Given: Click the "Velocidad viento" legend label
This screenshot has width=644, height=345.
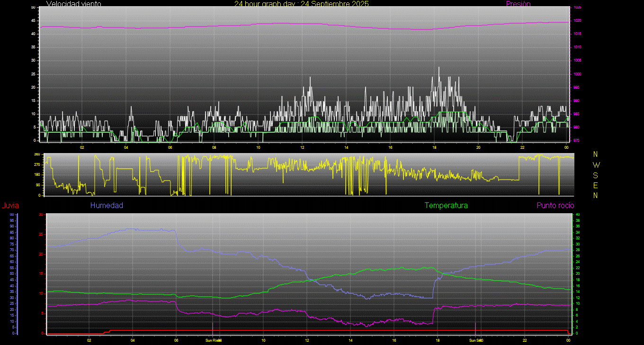Looking at the screenshot, I should tap(73, 4).
